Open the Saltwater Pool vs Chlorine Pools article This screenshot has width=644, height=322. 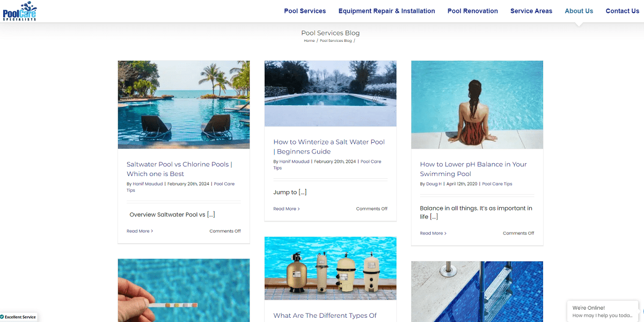click(179, 169)
